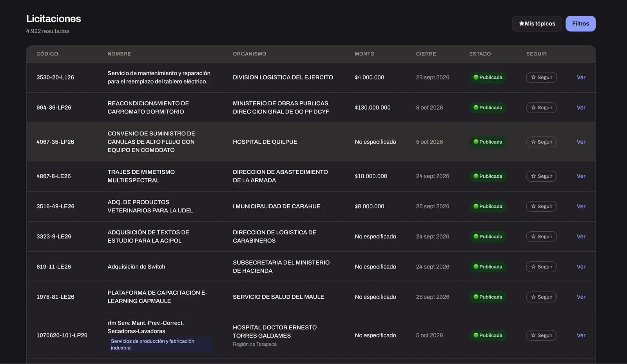Click the 4.922 resultados count
This screenshot has width=627, height=364.
click(x=47, y=31)
